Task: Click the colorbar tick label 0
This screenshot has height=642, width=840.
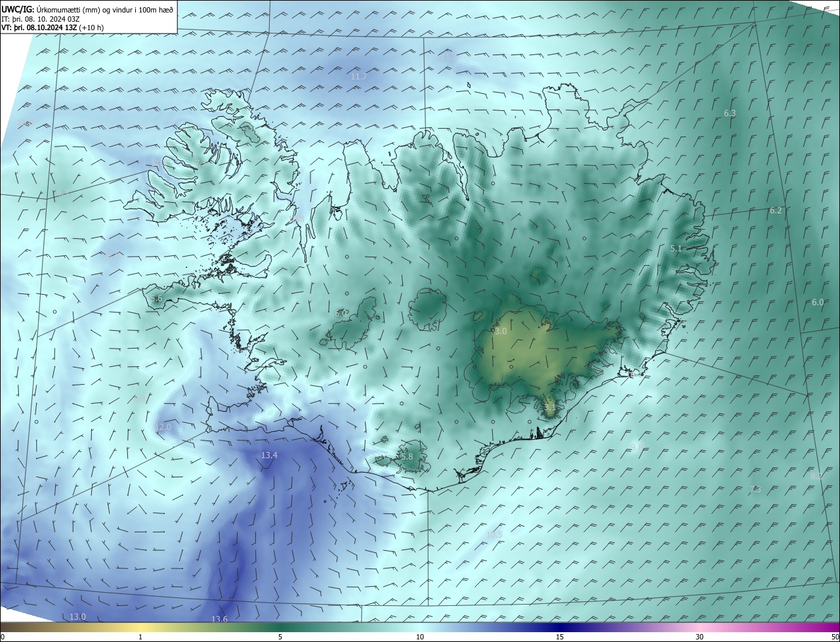Action: coord(3,637)
